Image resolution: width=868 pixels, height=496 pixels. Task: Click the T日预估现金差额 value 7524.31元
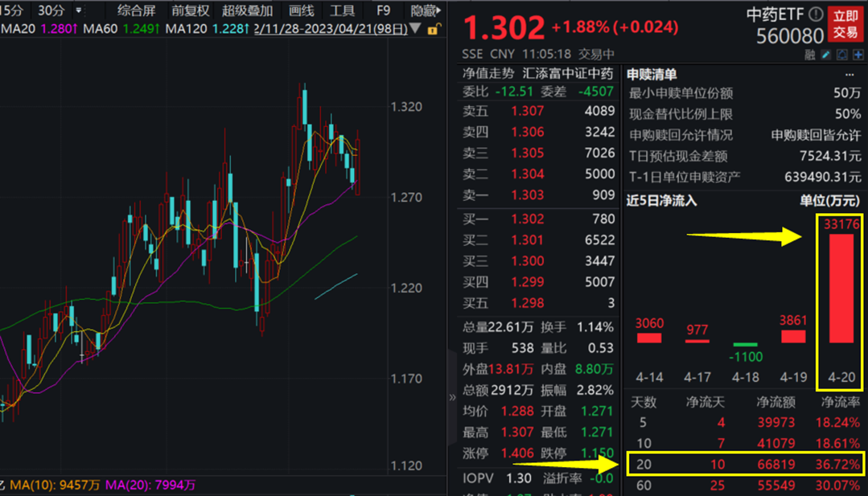click(830, 156)
